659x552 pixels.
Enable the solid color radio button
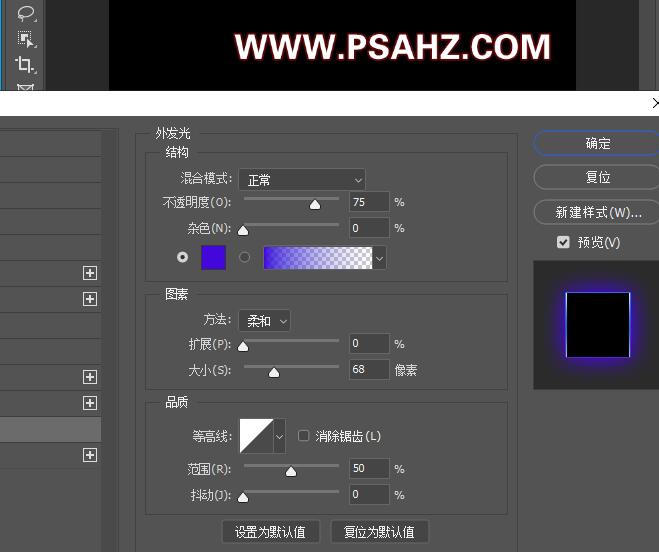pos(182,257)
